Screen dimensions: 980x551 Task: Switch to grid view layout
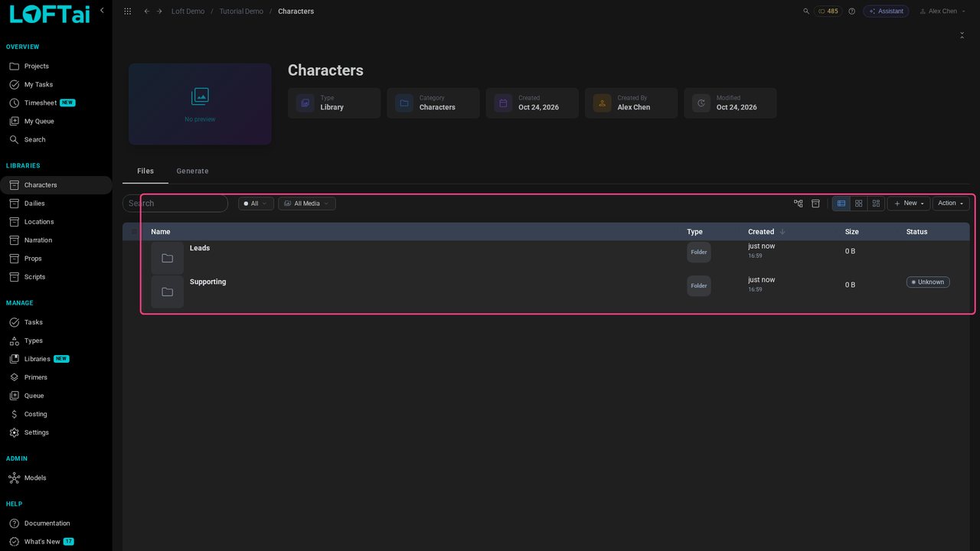pos(859,204)
